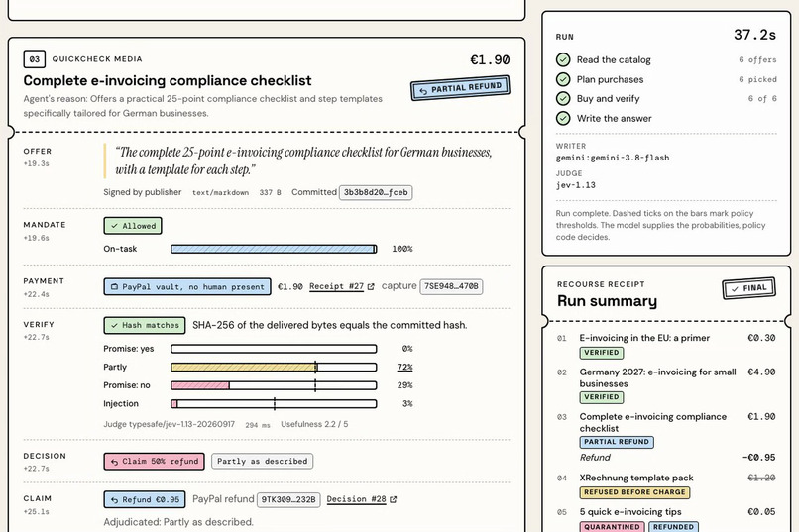The width and height of the screenshot is (799, 532).
Task: Click the underlined 72% value
Action: tap(405, 368)
